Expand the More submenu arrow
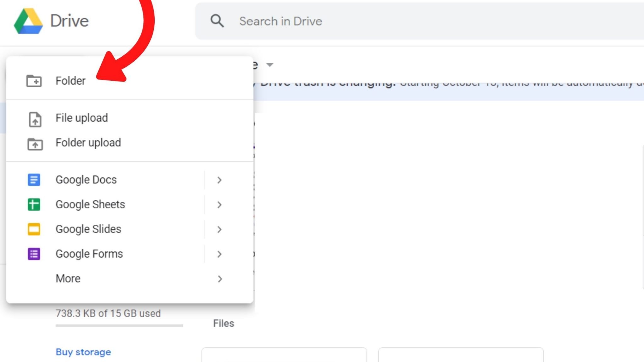 click(x=220, y=279)
